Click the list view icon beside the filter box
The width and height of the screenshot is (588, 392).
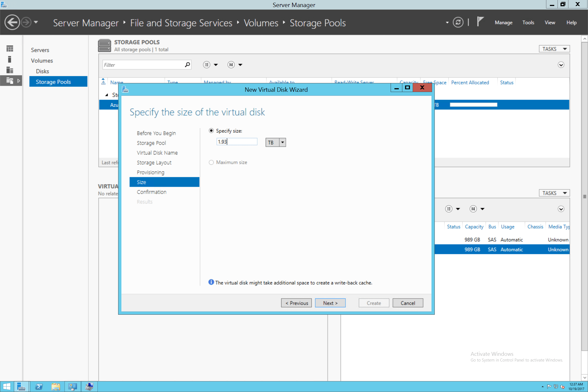tap(207, 65)
